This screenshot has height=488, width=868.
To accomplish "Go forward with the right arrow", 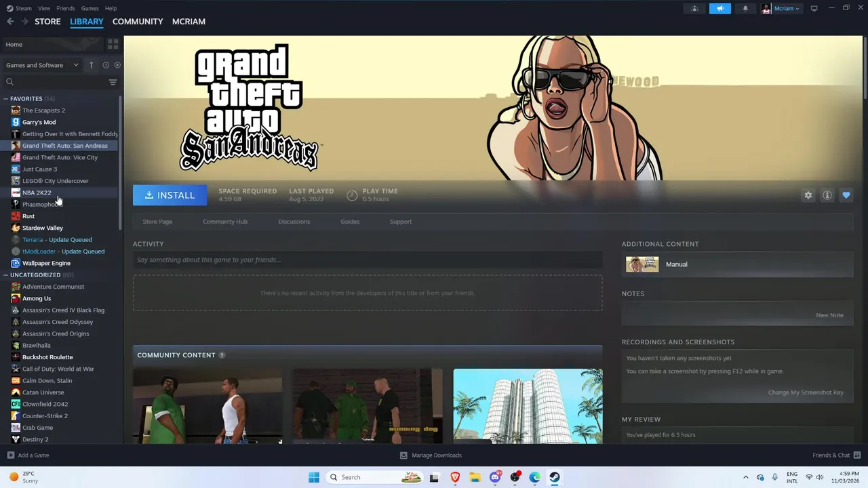I will (x=24, y=22).
